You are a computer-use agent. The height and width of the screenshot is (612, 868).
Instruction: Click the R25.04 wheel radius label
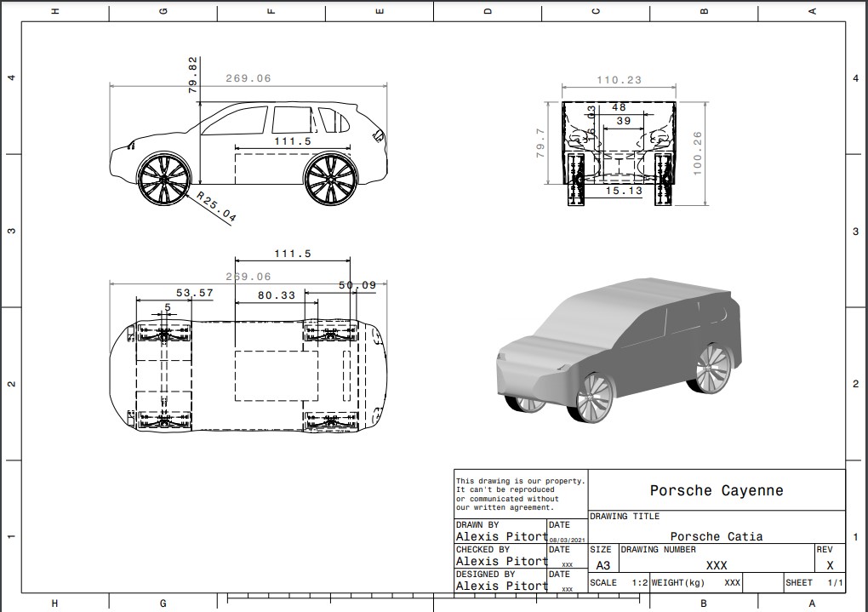(216, 207)
